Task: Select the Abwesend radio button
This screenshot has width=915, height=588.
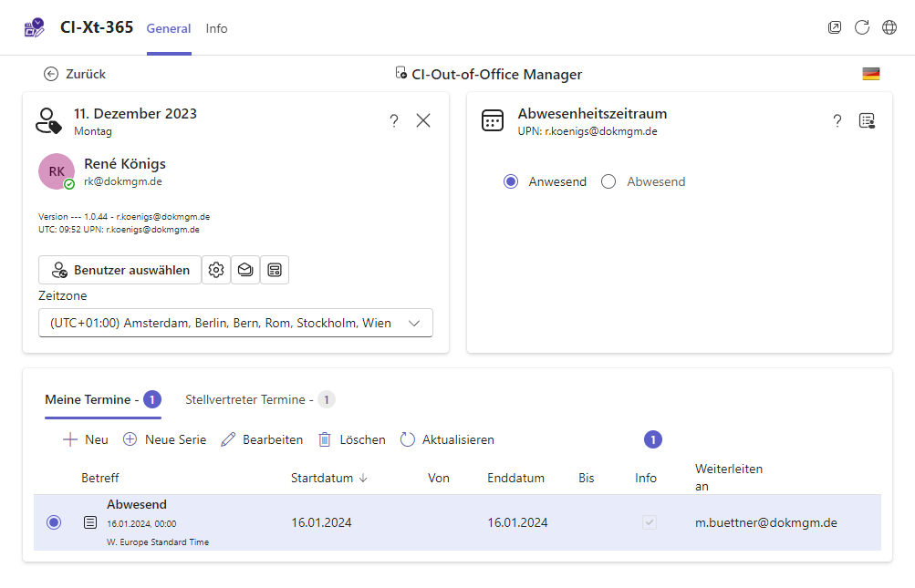Action: (x=608, y=181)
